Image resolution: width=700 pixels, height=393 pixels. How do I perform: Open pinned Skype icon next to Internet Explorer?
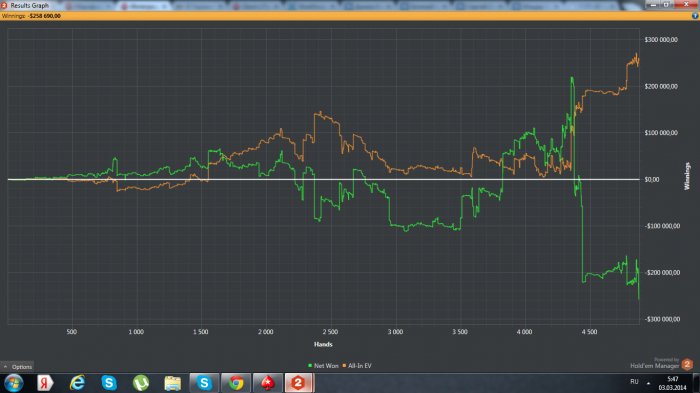point(109,383)
